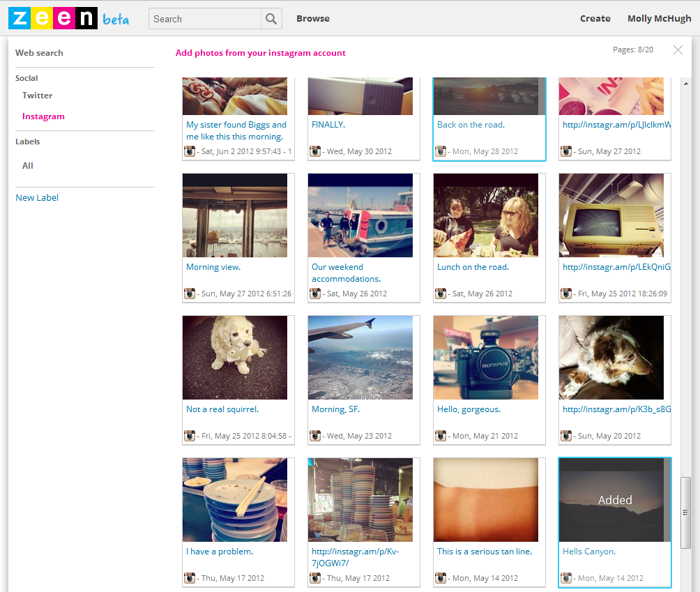This screenshot has width=700, height=592.
Task: Select the sleeping brown dog photo
Action: pos(611,358)
